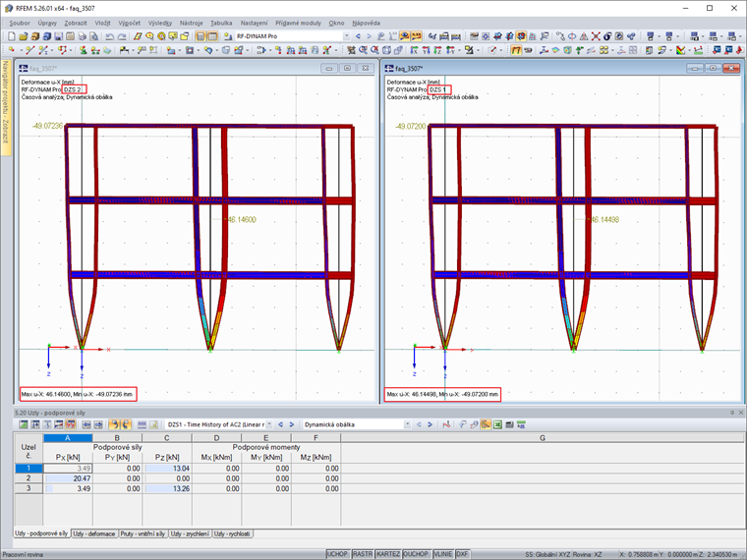Save the model with the floppy disk icon

[x=58, y=36]
